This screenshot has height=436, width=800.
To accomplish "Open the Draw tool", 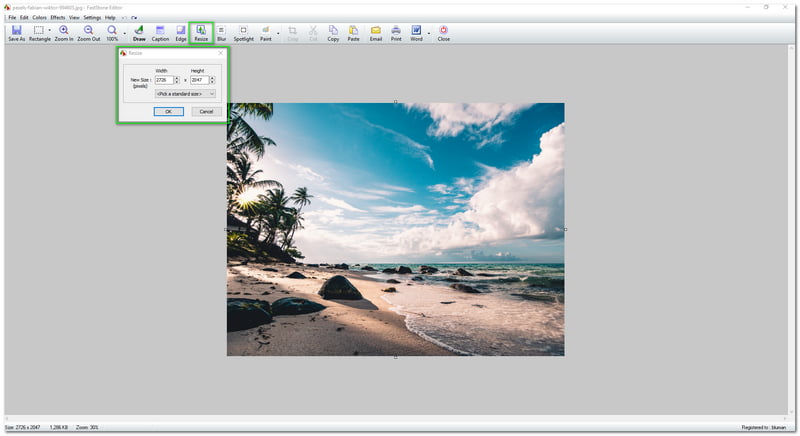I will (139, 31).
